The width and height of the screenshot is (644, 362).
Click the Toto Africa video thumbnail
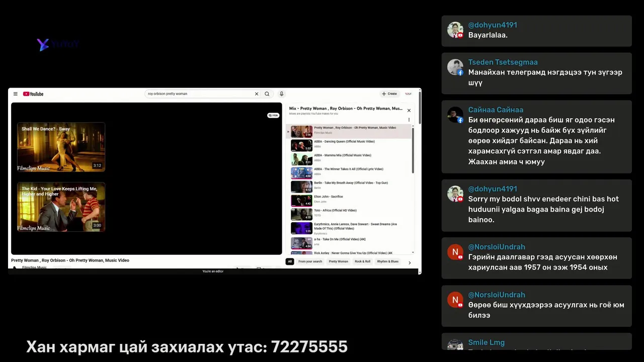(x=301, y=214)
